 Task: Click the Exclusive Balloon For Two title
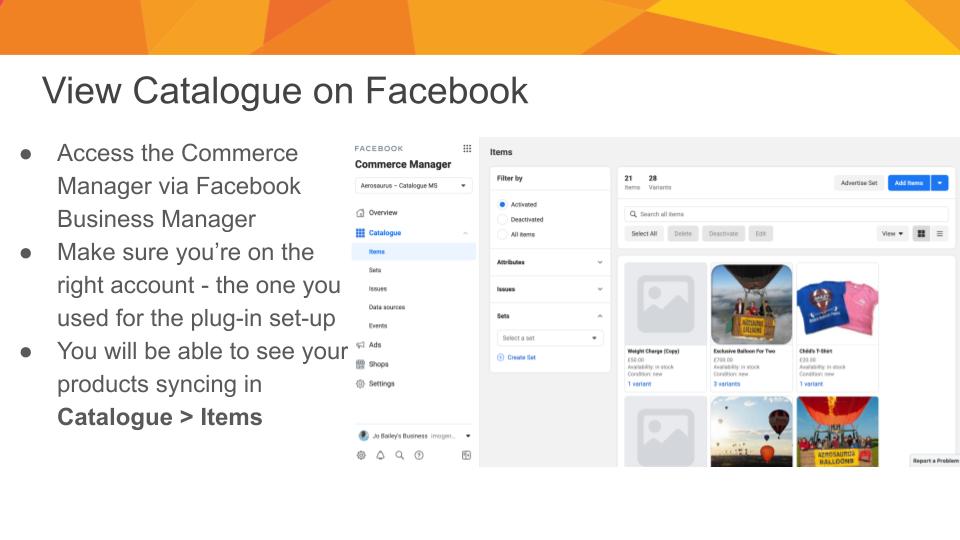pyautogui.click(x=744, y=351)
